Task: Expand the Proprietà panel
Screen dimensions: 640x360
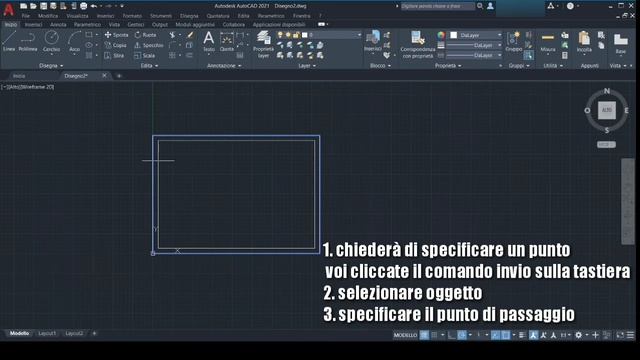Action: [x=448, y=66]
